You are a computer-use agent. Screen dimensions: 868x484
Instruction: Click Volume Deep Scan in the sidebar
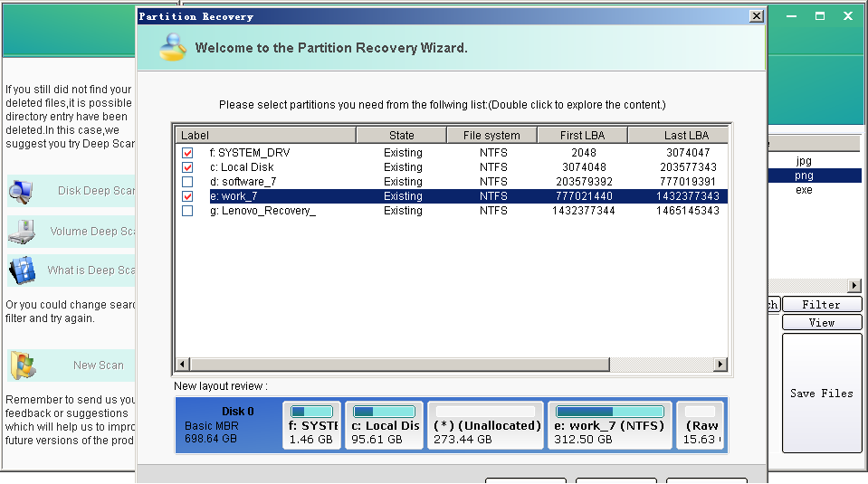(x=71, y=232)
